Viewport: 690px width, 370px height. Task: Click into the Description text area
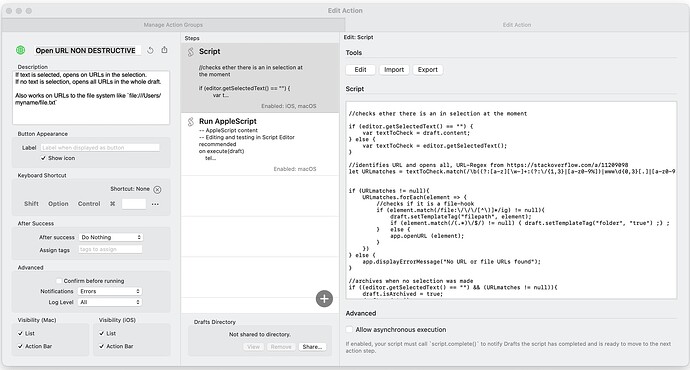[91, 98]
